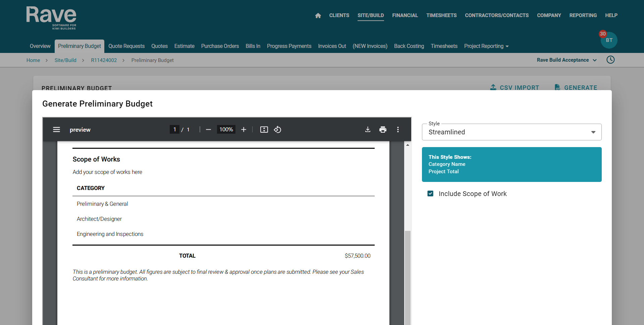Switch to the Overview tab
Screen dimensions: 644x325
pyautogui.click(x=40, y=46)
